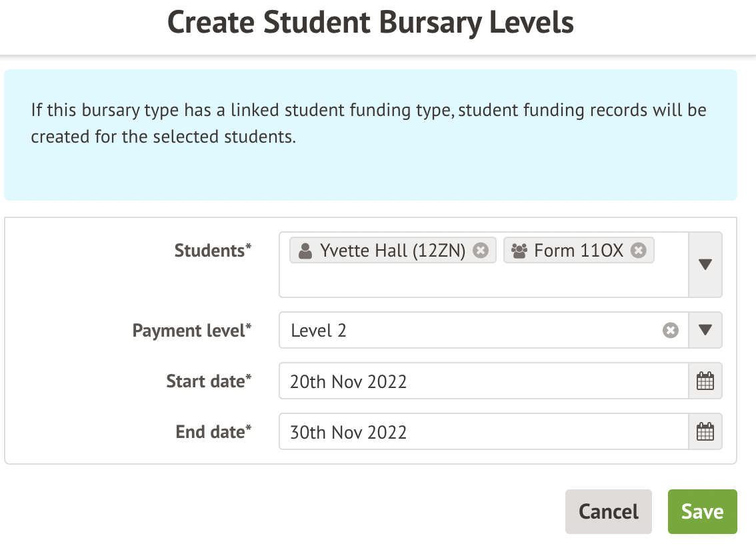Select the Form 11OX chip label
Image resolution: width=756 pixels, height=560 pixels.
[x=579, y=251]
